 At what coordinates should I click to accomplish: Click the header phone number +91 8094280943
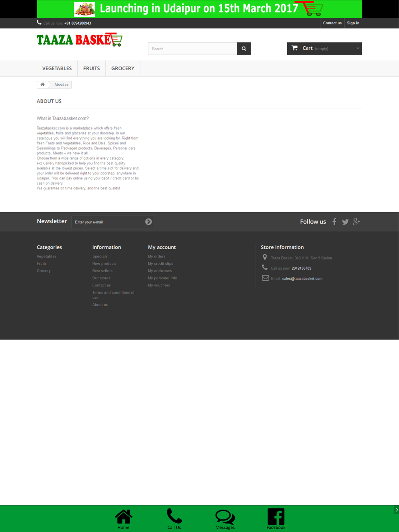[77, 24]
